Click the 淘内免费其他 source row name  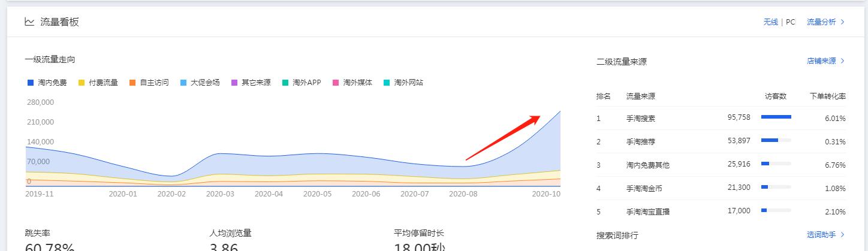tap(648, 165)
